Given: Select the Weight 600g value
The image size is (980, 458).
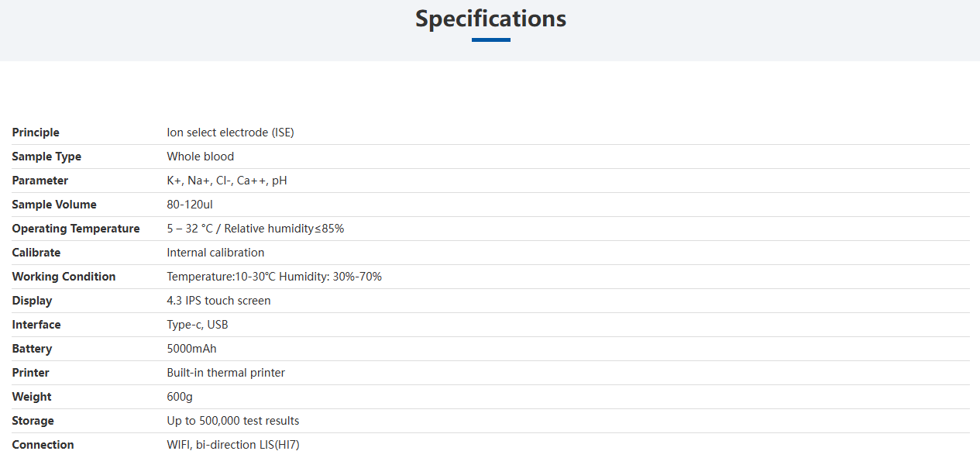Looking at the screenshot, I should tap(180, 397).
